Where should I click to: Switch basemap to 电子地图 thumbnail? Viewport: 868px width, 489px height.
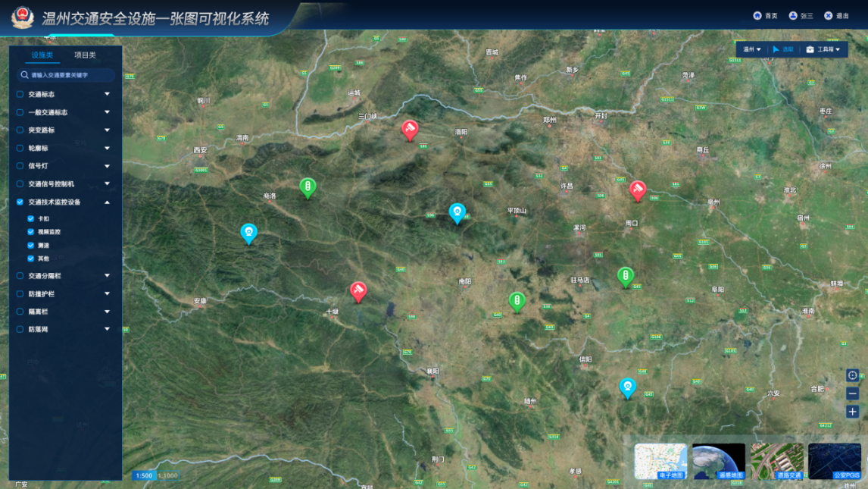click(x=660, y=461)
